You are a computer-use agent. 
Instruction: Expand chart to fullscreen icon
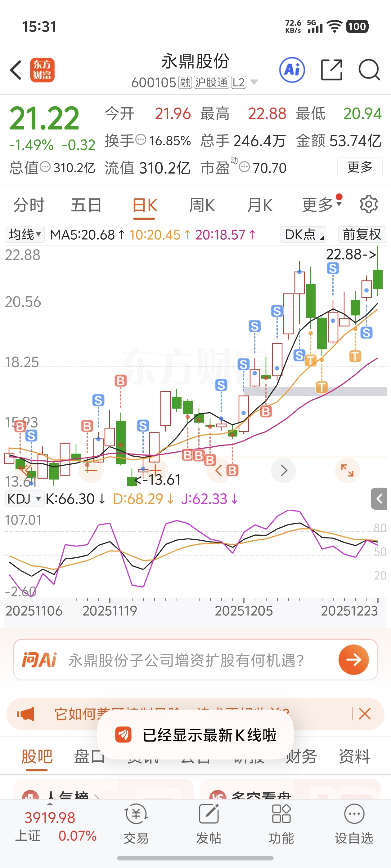point(347,470)
